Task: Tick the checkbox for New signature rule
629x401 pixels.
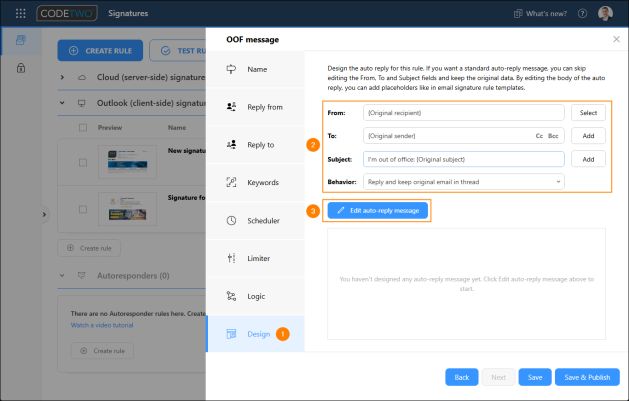Action: pyautogui.click(x=83, y=162)
